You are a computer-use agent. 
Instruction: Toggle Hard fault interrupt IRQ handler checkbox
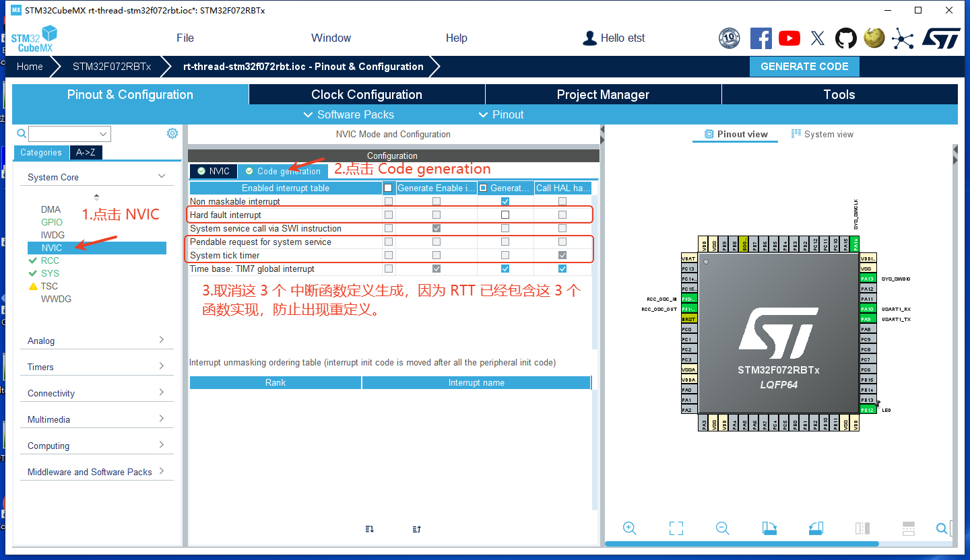[x=505, y=215]
